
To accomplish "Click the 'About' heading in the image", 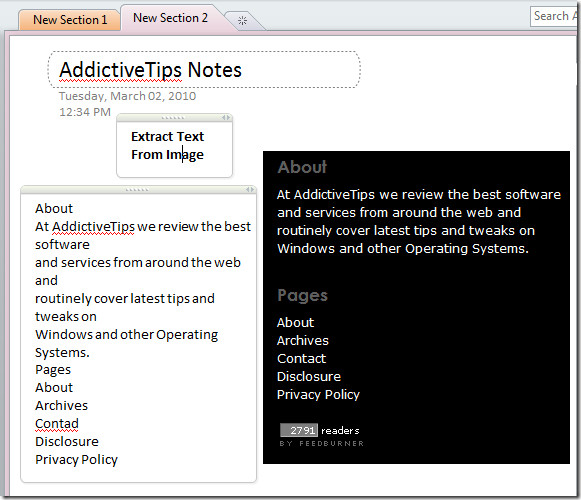I will tap(302, 167).
